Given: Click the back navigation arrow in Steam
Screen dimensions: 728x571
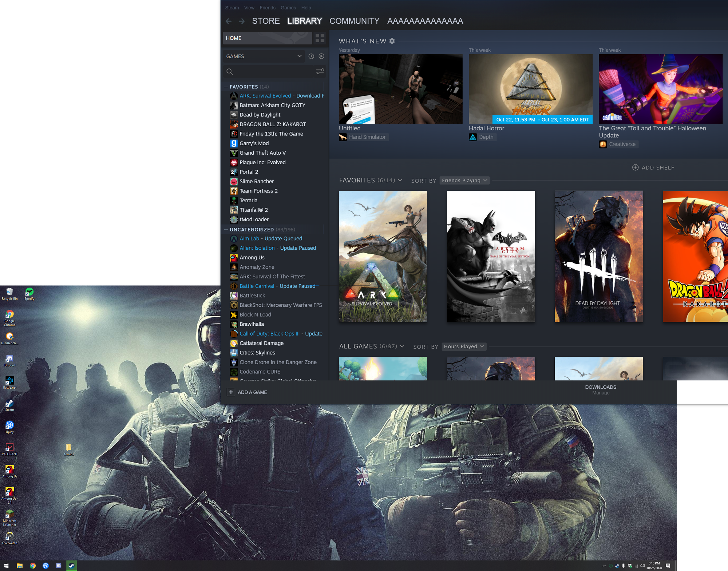Looking at the screenshot, I should point(229,21).
